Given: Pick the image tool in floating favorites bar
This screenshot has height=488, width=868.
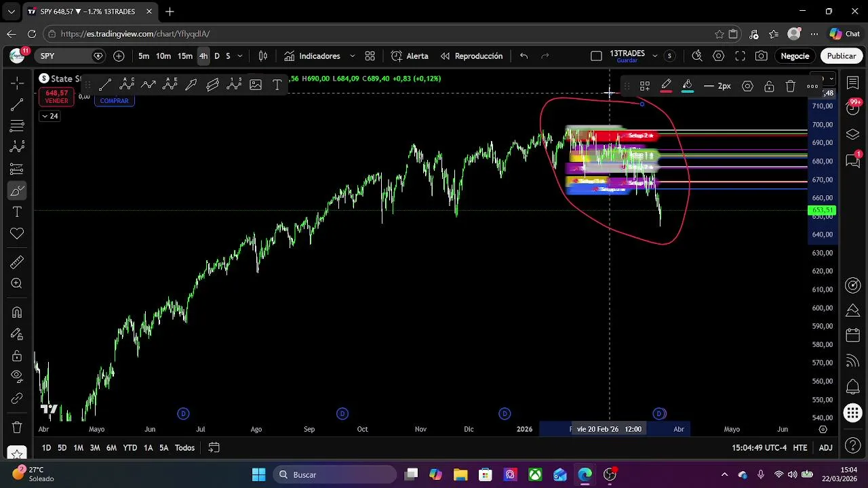Looking at the screenshot, I should pos(256,85).
